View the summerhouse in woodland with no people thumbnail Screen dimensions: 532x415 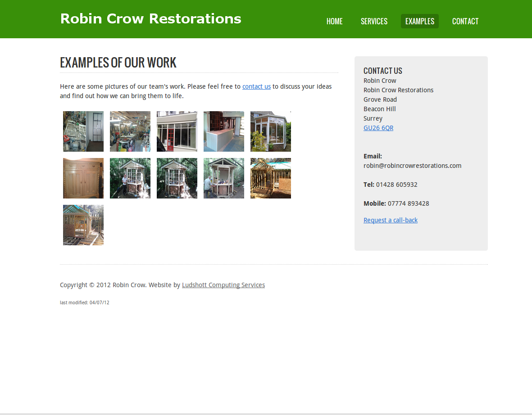click(x=177, y=178)
